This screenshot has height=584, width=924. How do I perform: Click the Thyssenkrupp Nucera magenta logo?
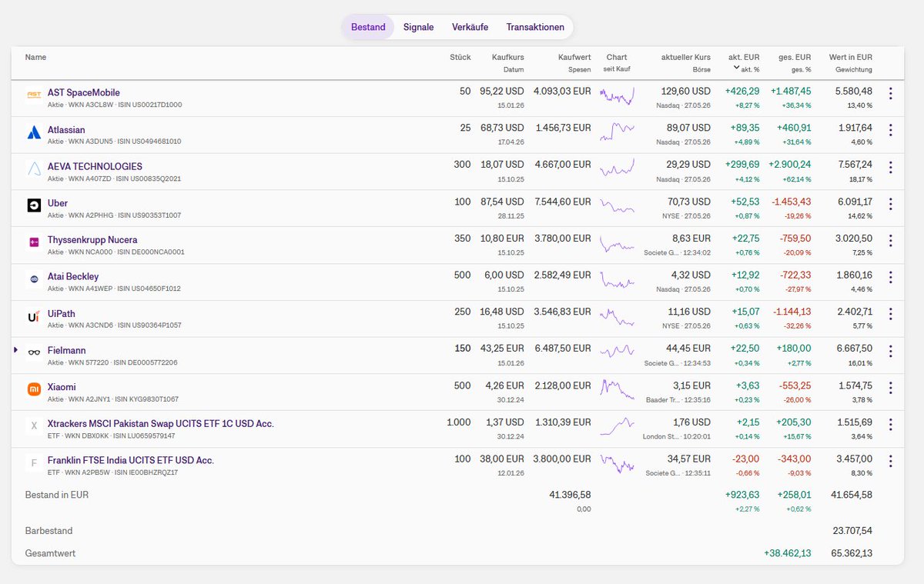(x=34, y=242)
